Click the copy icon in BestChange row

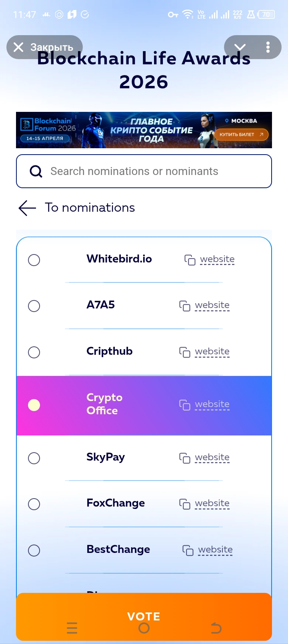pos(188,551)
